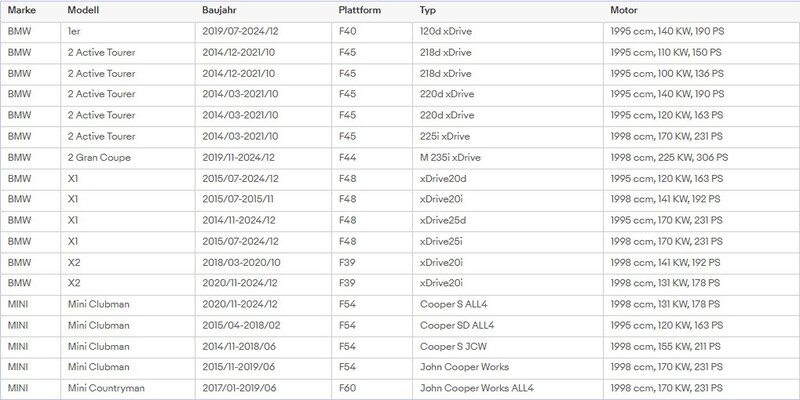The width and height of the screenshot is (800, 400).
Task: Click F54 in the Cooper S JCW row
Action: 347,346
